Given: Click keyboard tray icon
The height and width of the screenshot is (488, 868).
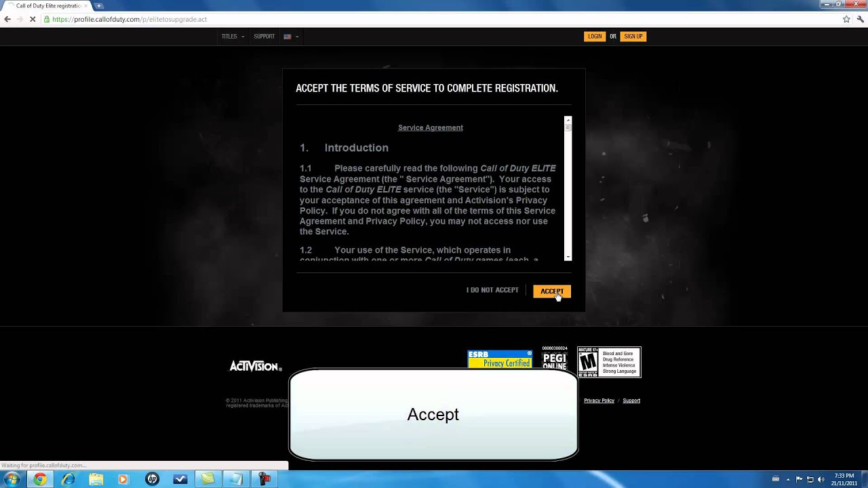Looking at the screenshot, I should pos(776,479).
